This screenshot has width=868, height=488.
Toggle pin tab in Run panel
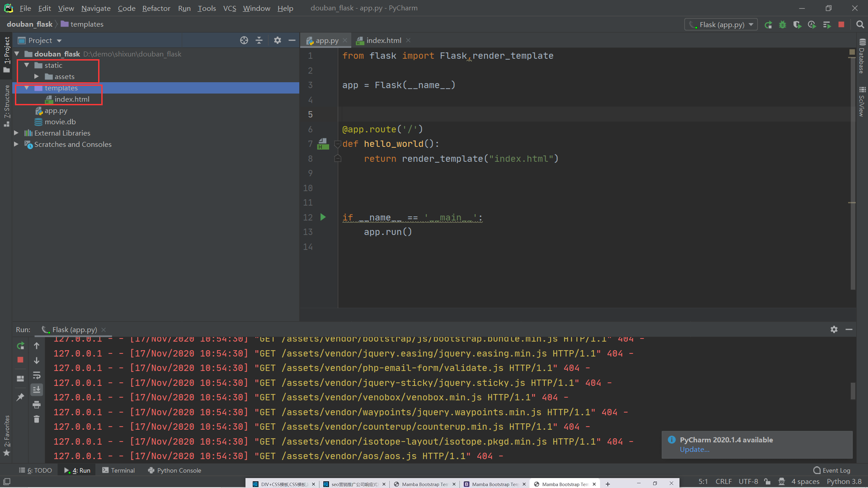pyautogui.click(x=20, y=397)
